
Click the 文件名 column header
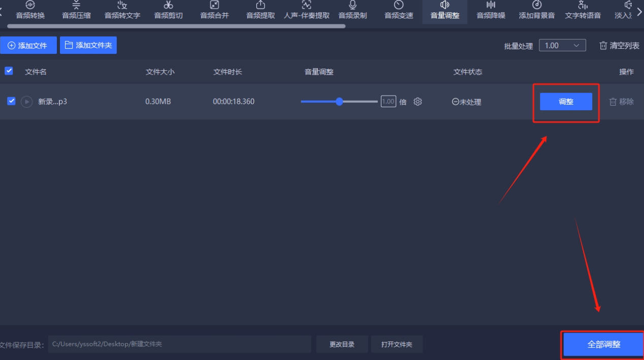click(36, 72)
